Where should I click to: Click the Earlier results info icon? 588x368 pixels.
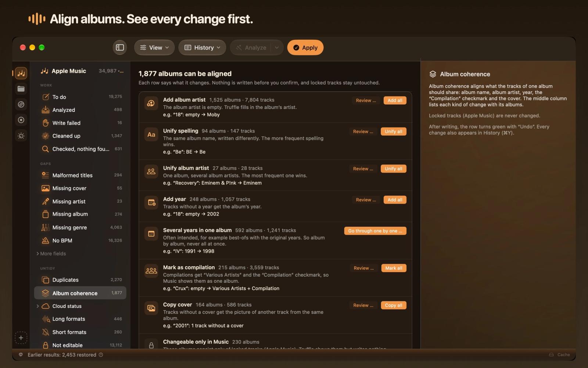click(101, 355)
